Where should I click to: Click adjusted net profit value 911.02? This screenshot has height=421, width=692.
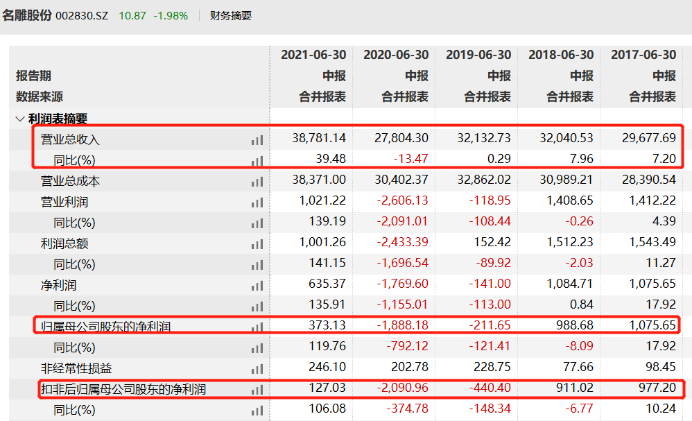point(575,388)
